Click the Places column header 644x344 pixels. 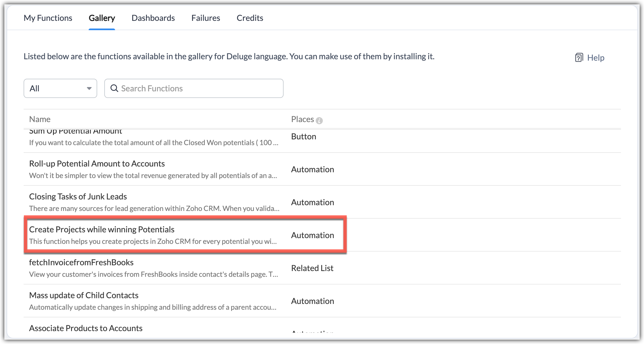pos(302,119)
